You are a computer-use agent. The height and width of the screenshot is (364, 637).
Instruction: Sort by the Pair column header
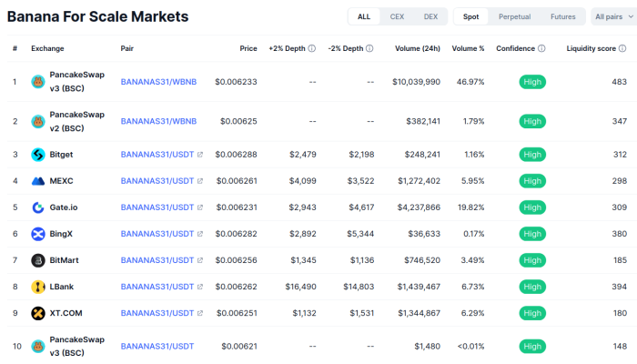pos(127,48)
